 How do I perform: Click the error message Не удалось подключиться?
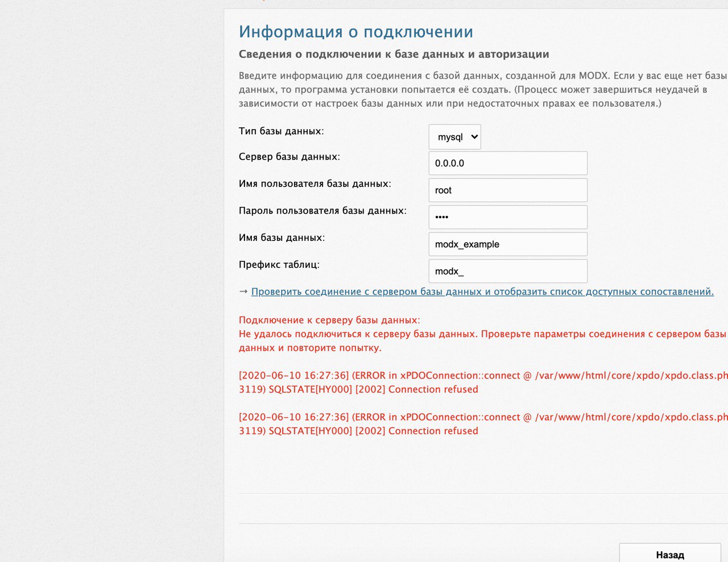(483, 341)
